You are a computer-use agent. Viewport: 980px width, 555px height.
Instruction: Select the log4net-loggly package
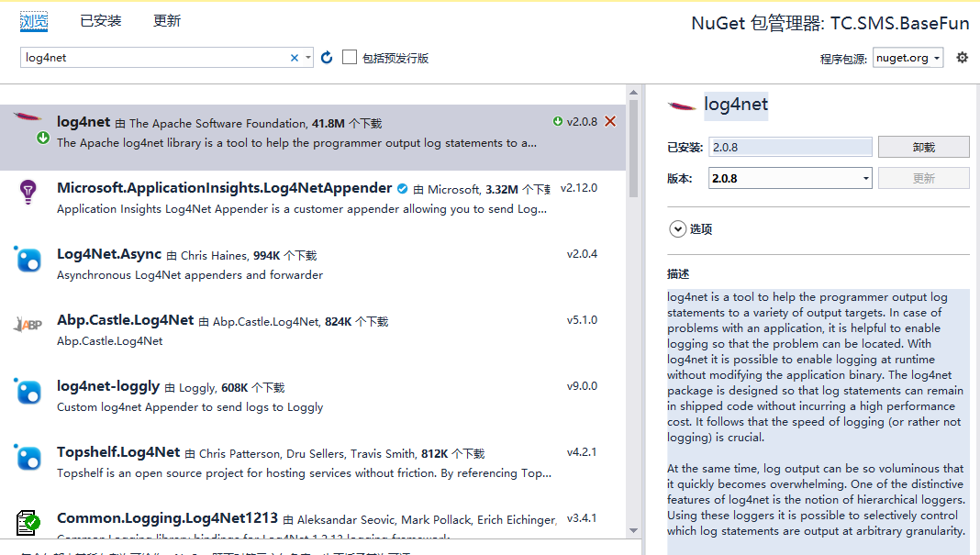click(x=108, y=386)
